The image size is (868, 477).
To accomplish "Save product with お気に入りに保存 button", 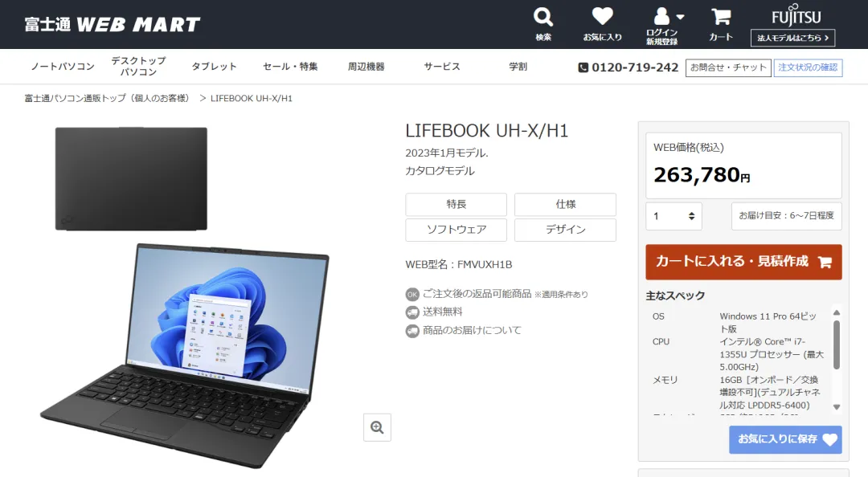I will [x=785, y=439].
